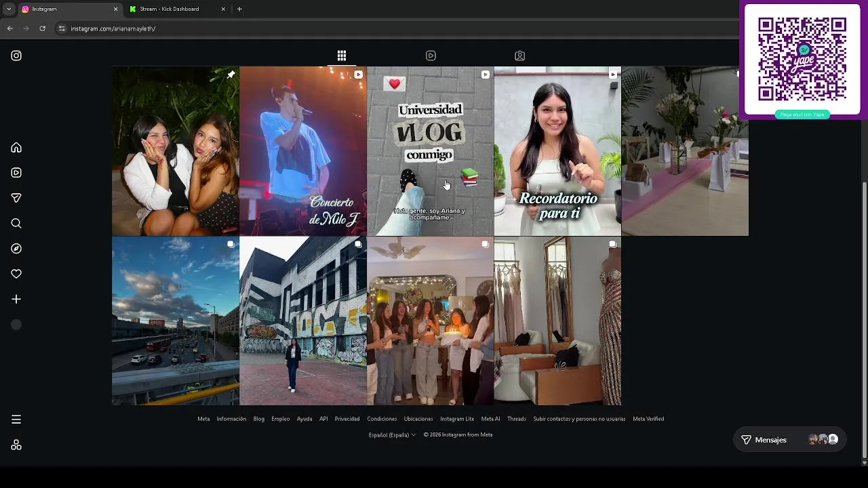The height and width of the screenshot is (488, 868).
Task: Switch to tagged photos tab
Action: [x=519, y=56]
